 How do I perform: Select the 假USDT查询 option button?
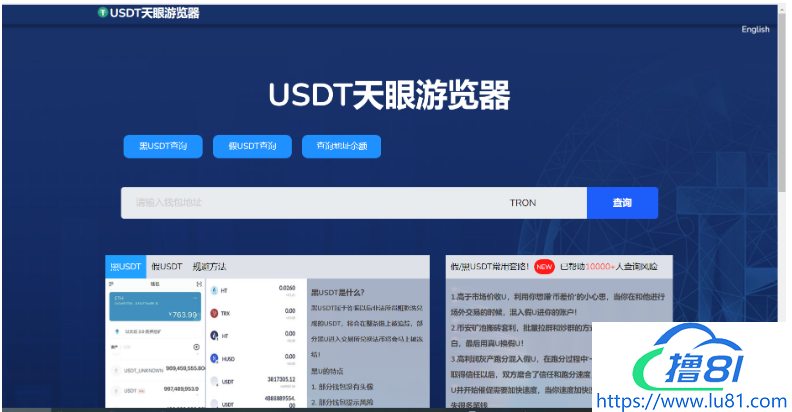252,146
